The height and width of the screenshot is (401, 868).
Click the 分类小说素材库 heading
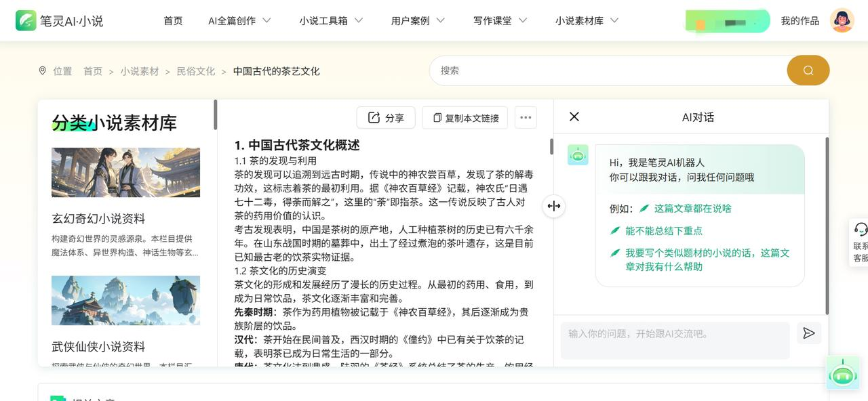point(114,123)
